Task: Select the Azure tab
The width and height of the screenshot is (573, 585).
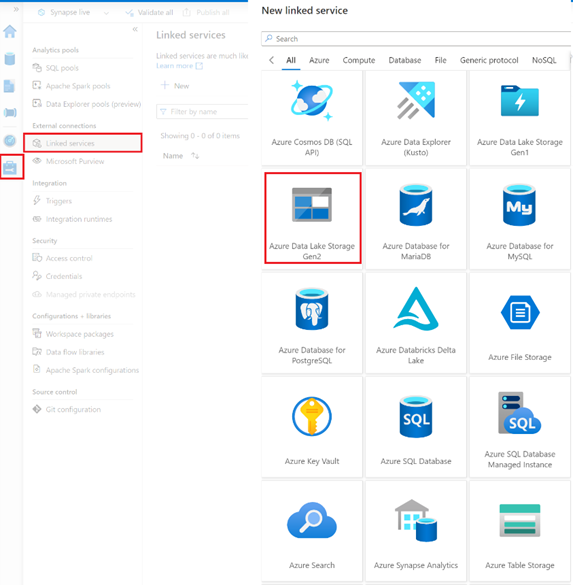Action: 319,60
